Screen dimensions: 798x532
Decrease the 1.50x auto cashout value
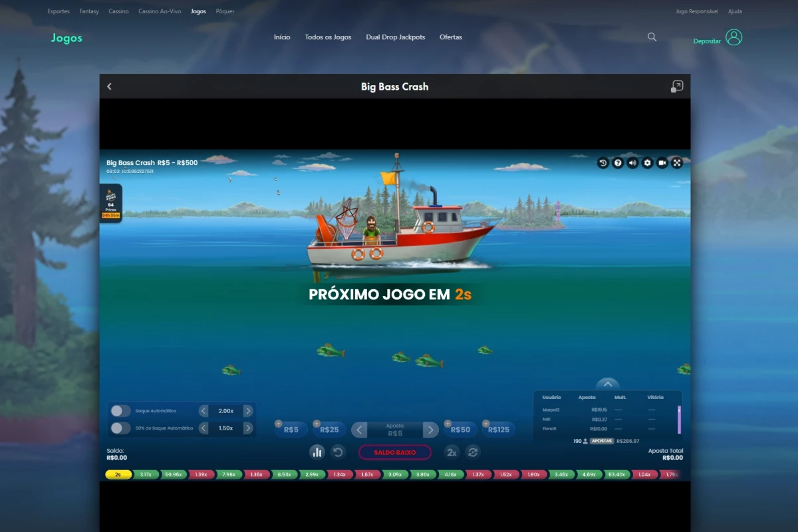click(x=203, y=428)
